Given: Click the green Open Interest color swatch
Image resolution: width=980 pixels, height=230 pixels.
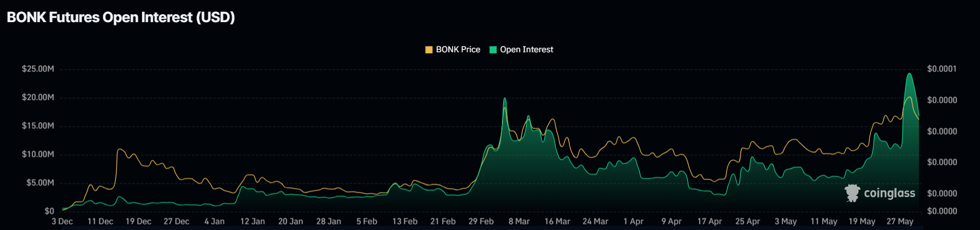Looking at the screenshot, I should (x=493, y=50).
